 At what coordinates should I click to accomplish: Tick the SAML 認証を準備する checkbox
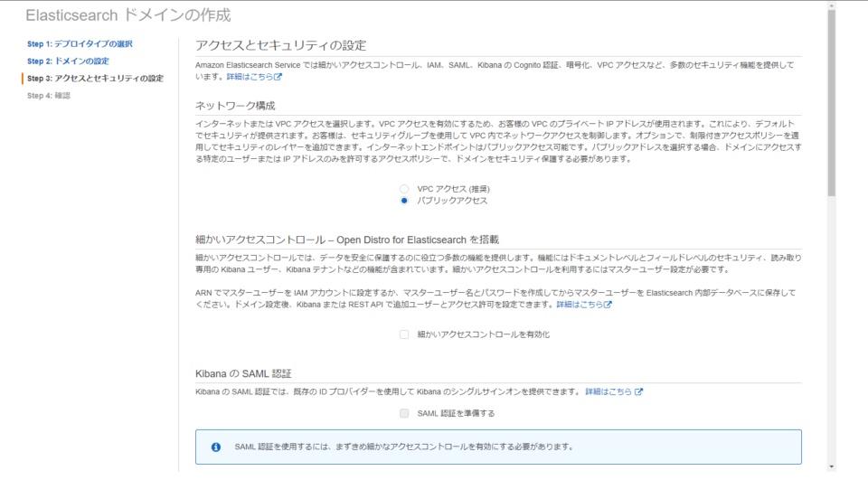pos(404,414)
